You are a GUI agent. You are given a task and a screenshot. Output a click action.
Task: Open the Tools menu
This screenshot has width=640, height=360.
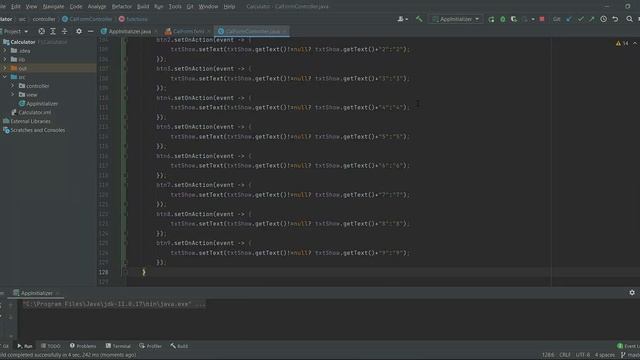coord(175,7)
